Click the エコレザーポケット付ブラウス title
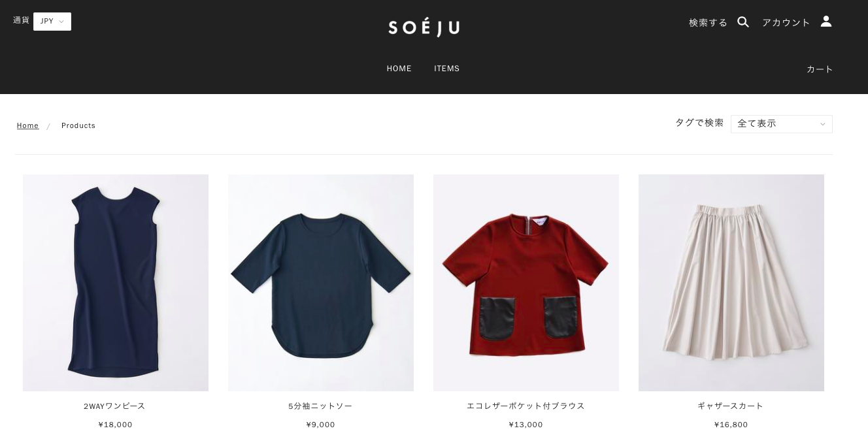This screenshot has height=437, width=868. (526, 406)
